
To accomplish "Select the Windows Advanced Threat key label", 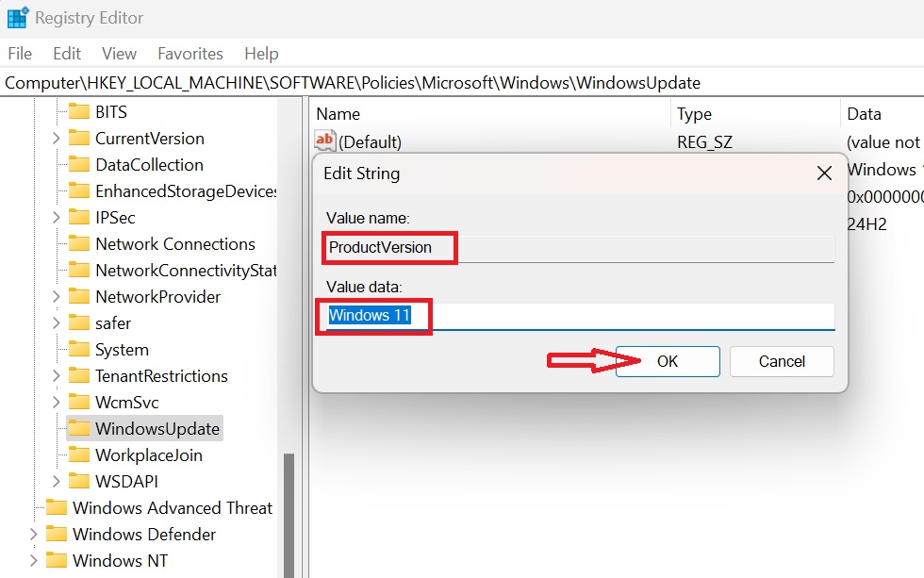I will [x=173, y=507].
